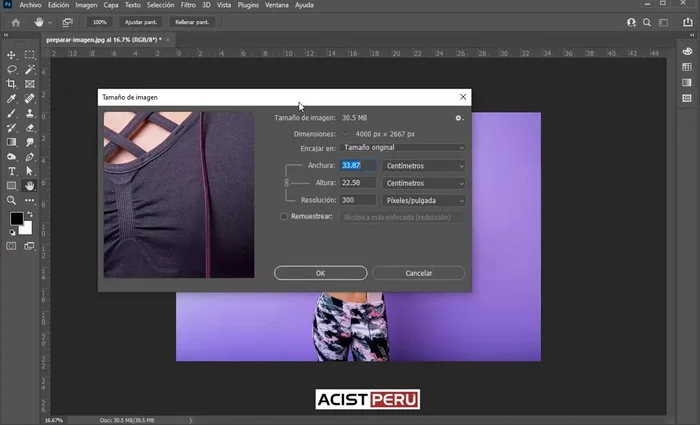Viewport: 700px width, 425px height.
Task: Reset default foreground and background colors
Action: tap(12, 232)
